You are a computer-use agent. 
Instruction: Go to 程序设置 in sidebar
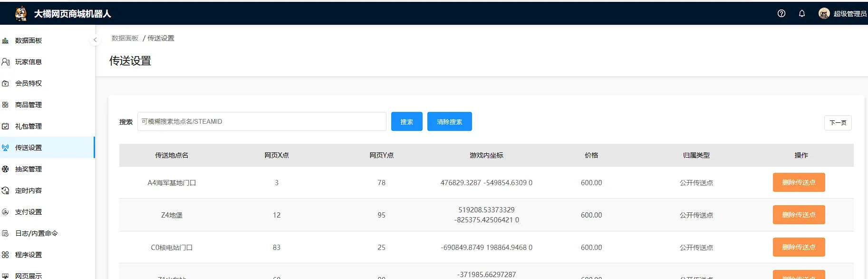point(29,255)
